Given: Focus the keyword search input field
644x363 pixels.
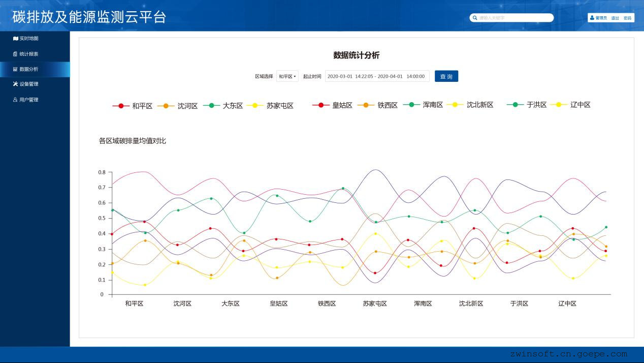Looking at the screenshot, I should (514, 18).
